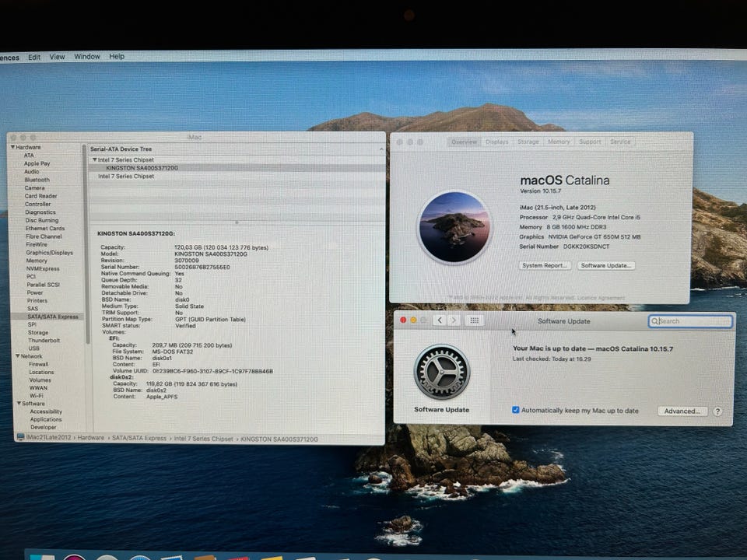Switch to the Storage tab
Viewport: 747px width, 560px height.
pos(528,142)
